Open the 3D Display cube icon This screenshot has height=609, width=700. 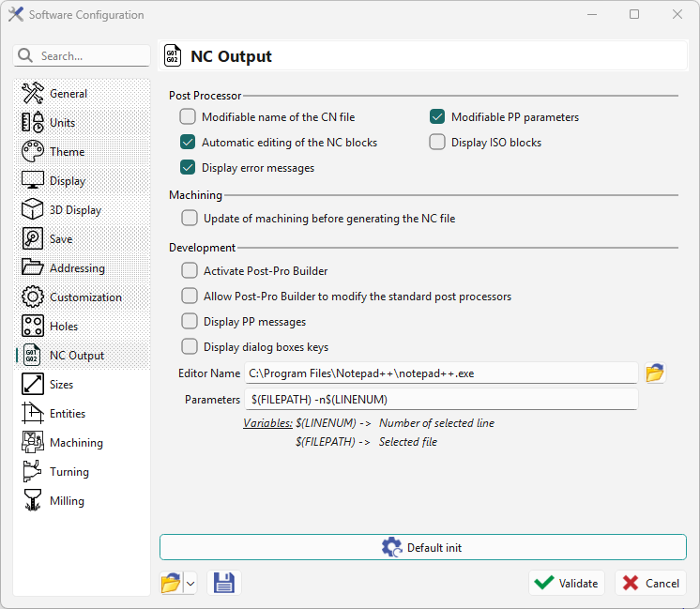point(33,210)
